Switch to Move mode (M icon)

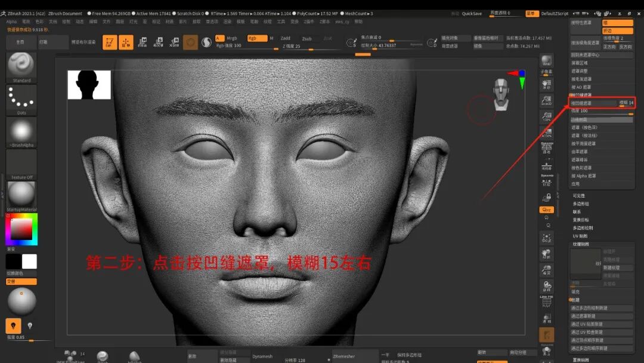(143, 42)
